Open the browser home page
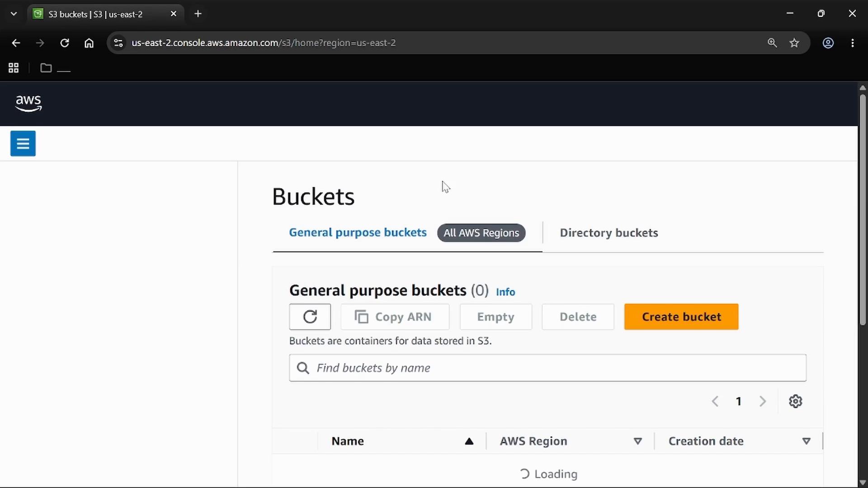This screenshot has width=868, height=488. point(89,43)
